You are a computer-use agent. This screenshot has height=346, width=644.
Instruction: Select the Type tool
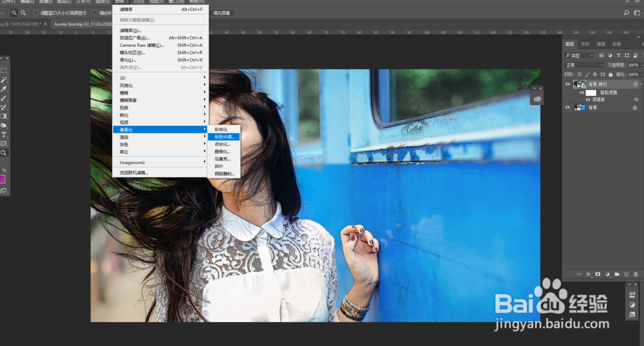coord(4,135)
